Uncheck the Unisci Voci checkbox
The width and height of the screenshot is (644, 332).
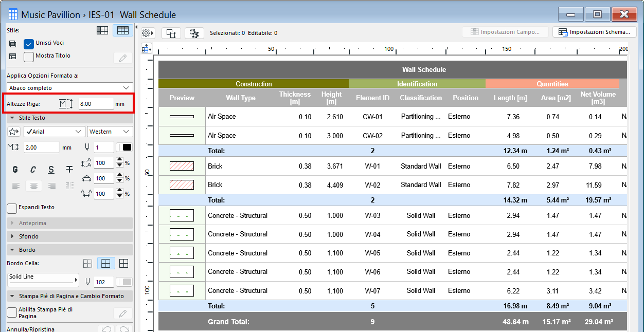tap(29, 44)
